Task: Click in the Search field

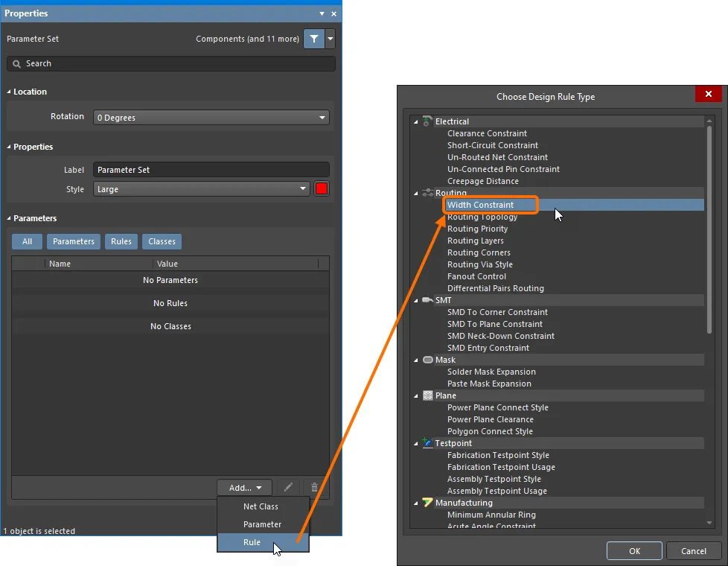Action: coord(171,63)
